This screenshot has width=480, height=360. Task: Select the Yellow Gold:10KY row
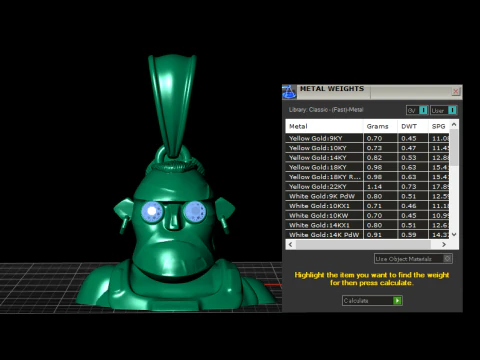pyautogui.click(x=367, y=148)
